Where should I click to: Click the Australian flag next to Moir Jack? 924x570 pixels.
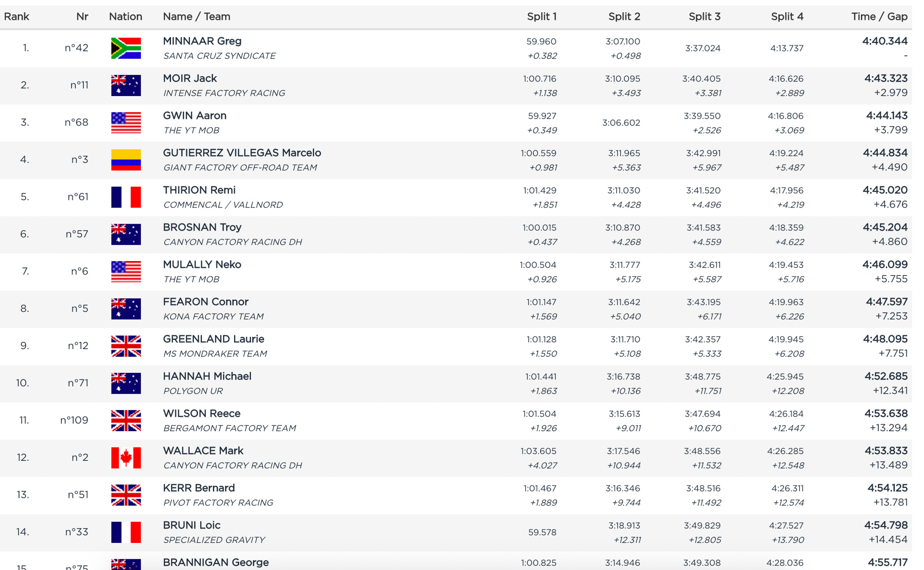pos(126,85)
